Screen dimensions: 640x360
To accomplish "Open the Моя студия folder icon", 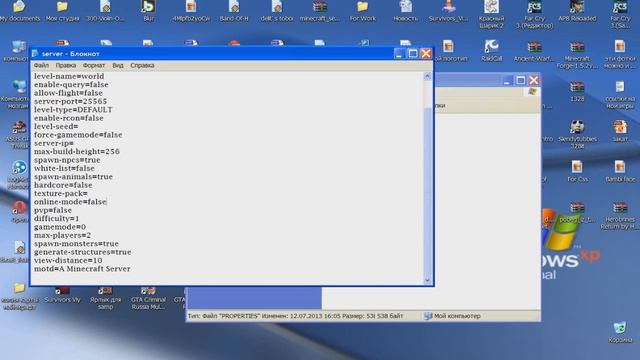I will point(62,11).
